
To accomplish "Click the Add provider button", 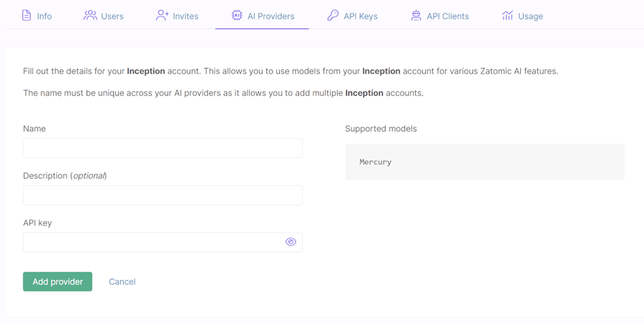I will [57, 282].
